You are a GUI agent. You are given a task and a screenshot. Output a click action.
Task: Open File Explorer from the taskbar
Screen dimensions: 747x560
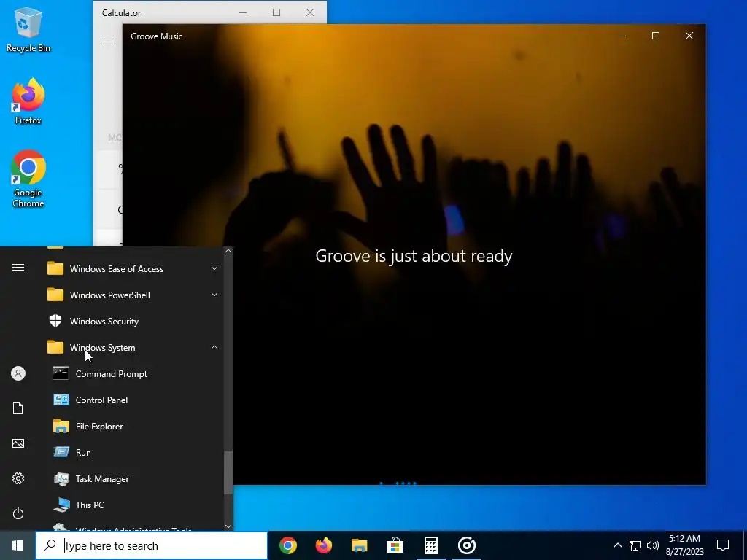359,545
